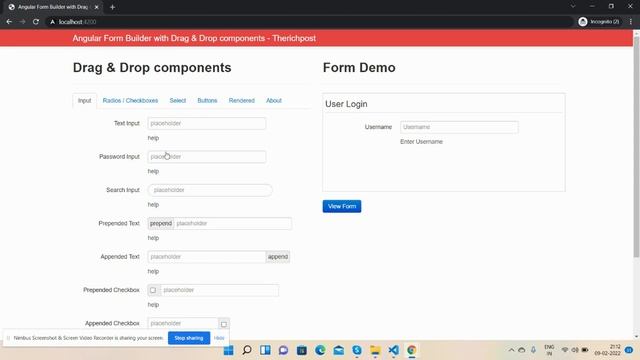Open the taskbar clock and date
Image resolution: width=640 pixels, height=360 pixels.
coord(607,350)
